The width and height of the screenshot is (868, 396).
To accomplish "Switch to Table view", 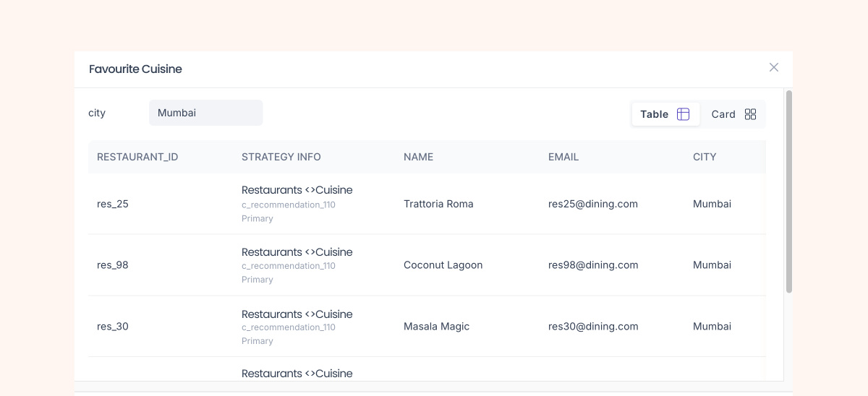I will (x=654, y=114).
